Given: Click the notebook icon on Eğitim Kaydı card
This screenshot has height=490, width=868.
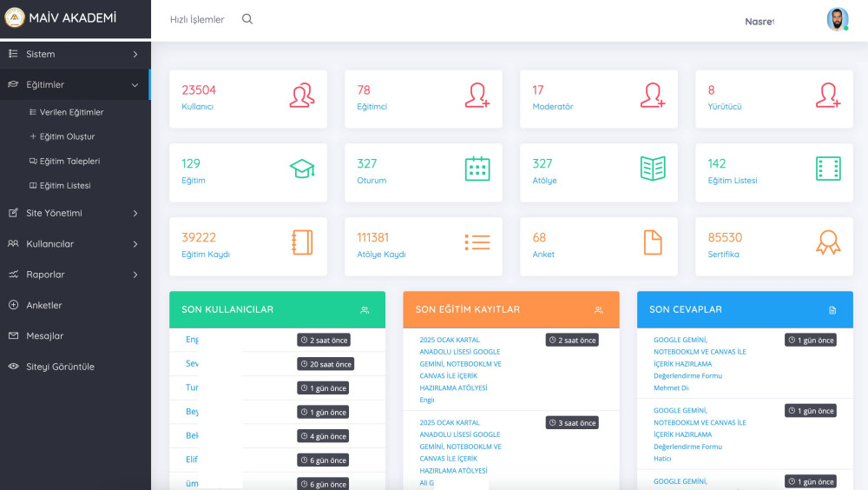Looking at the screenshot, I should 302,242.
